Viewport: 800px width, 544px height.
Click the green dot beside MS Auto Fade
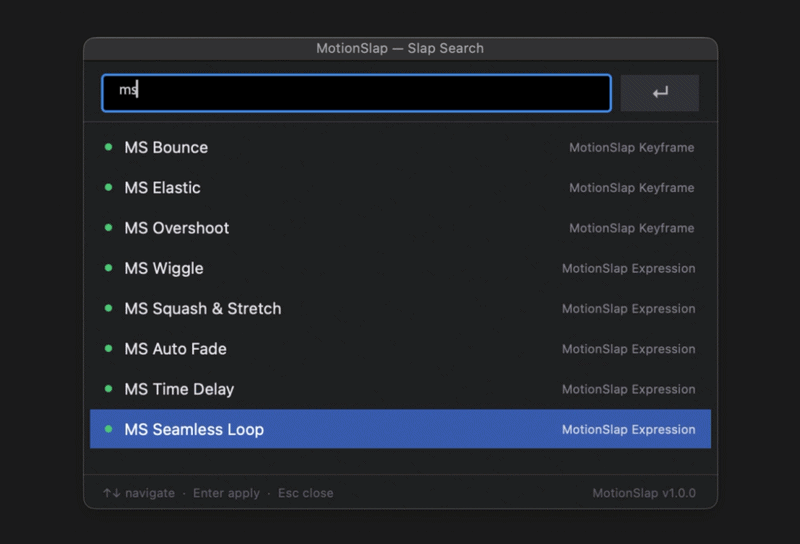[x=108, y=349]
